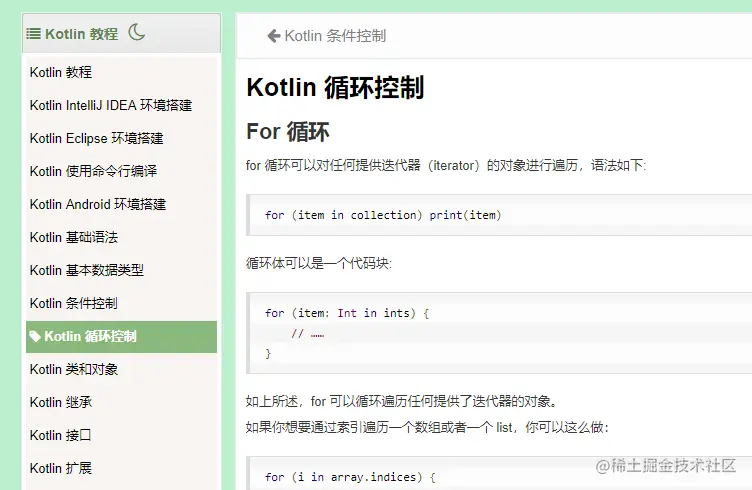Open Kotlin 接口 sidebar link
Screen dimensions: 752x490
[60, 435]
